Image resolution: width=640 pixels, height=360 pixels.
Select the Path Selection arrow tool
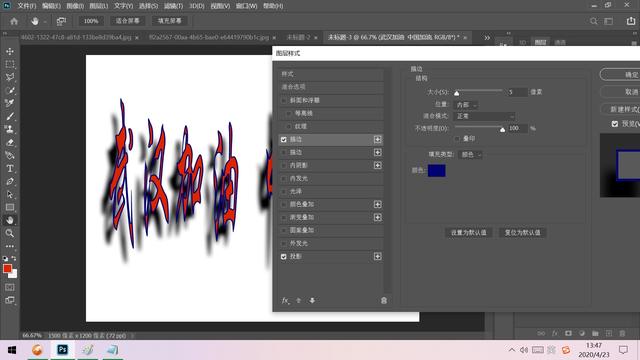coord(10,194)
